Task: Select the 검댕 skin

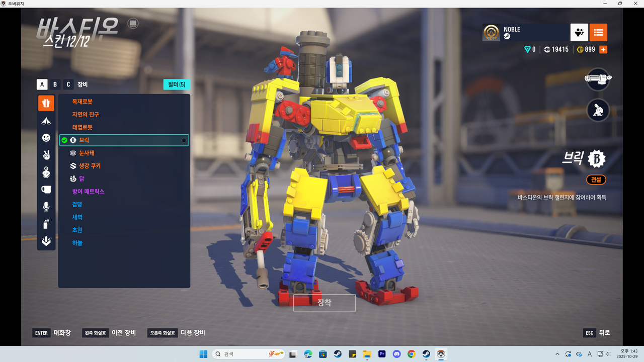Action: 124,204
